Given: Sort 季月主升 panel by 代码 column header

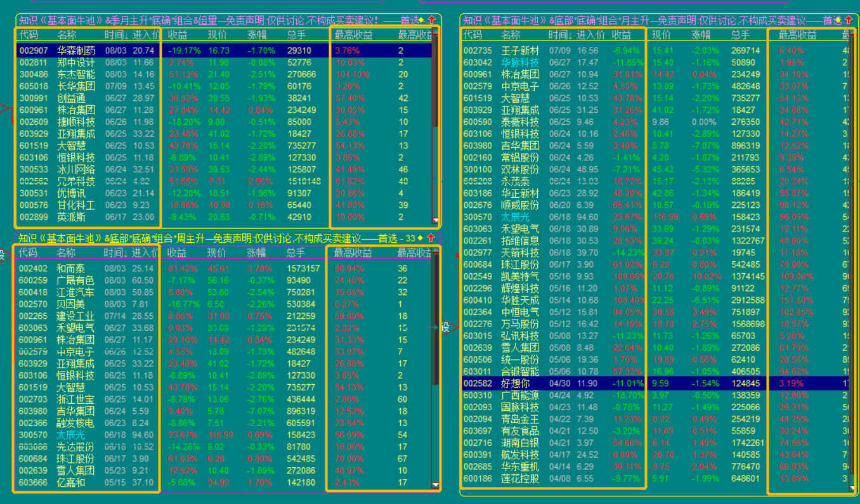Looking at the screenshot, I should pyautogui.click(x=29, y=34).
